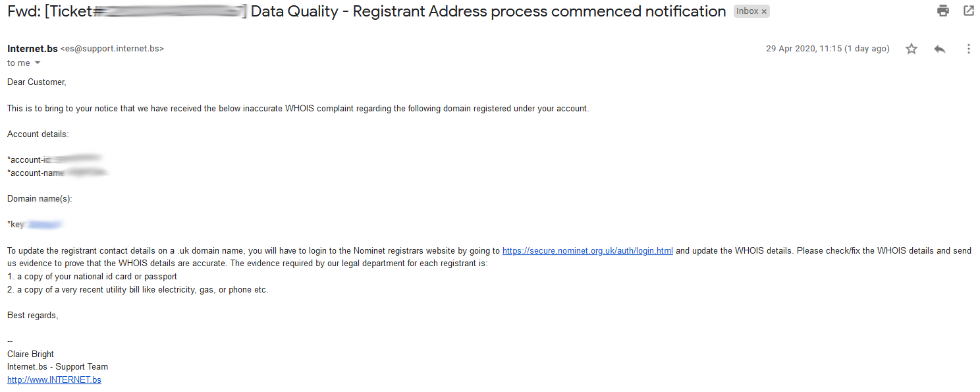Click the sender address es@support.internet.bs
The image size is (980, 392).
point(112,49)
